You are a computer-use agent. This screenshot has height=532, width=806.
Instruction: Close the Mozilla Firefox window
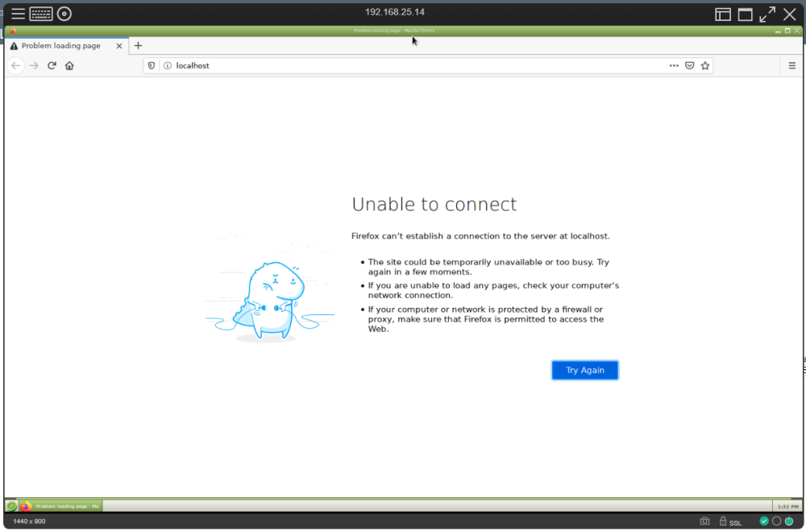[x=797, y=31]
